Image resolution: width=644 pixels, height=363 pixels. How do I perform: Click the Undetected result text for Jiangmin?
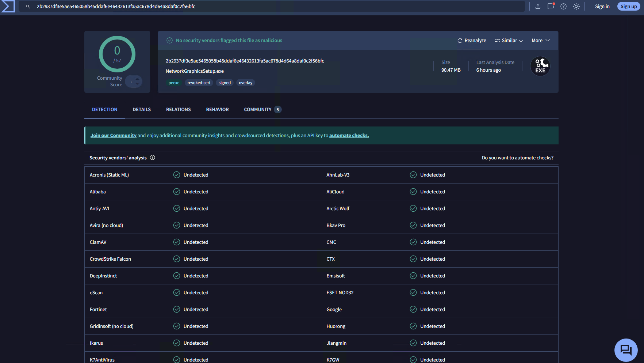coord(433,343)
